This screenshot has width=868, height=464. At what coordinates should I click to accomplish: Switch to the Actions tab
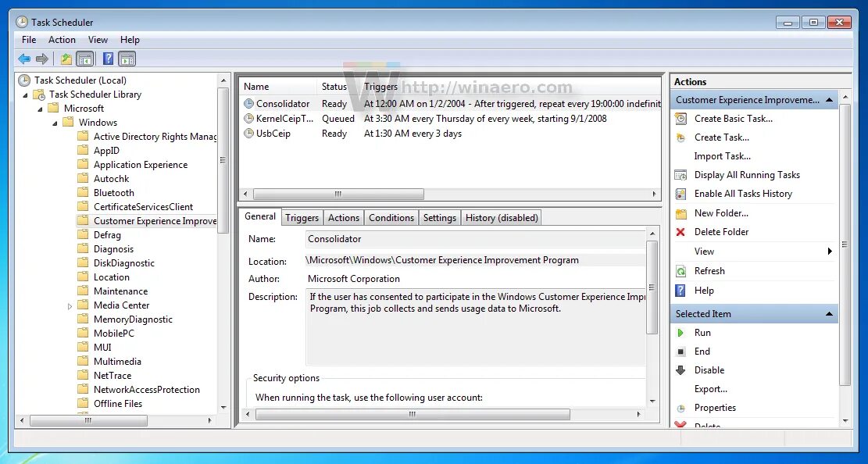344,218
